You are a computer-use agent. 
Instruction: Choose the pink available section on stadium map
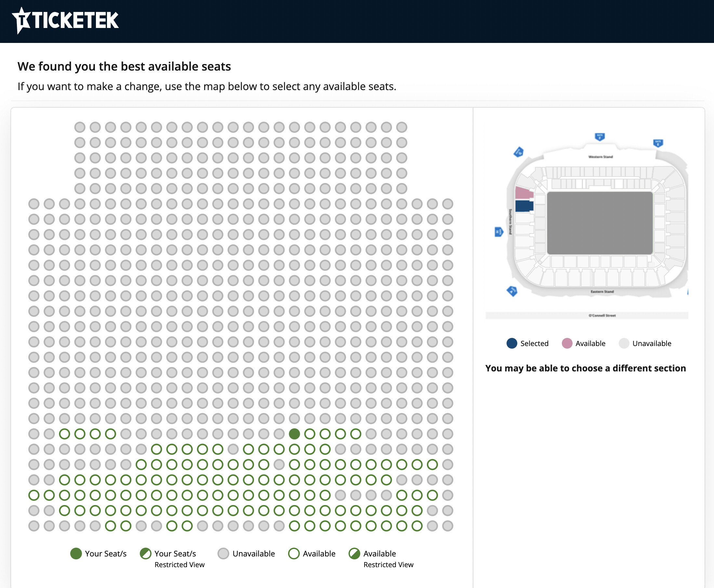[524, 193]
